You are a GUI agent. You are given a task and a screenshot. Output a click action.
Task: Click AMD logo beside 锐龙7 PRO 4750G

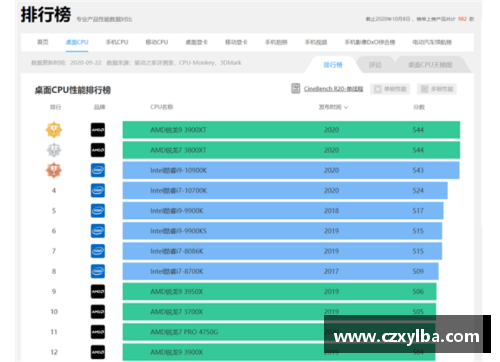98,332
